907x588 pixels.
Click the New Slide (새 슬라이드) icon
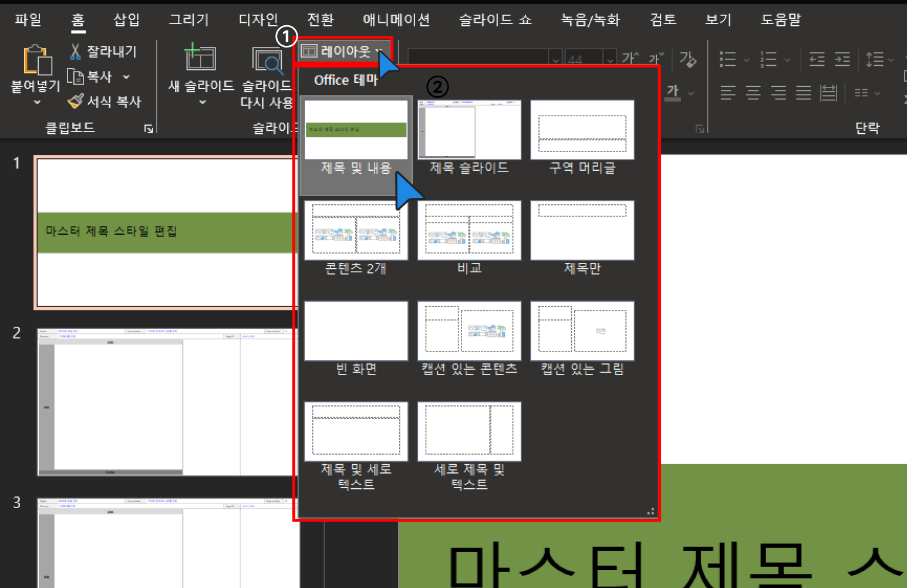click(200, 58)
